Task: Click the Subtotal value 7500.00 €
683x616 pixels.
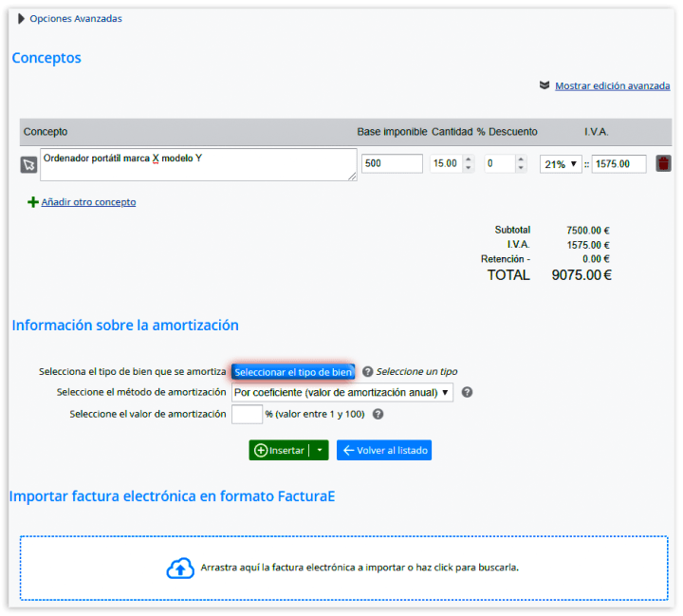Action: click(587, 231)
